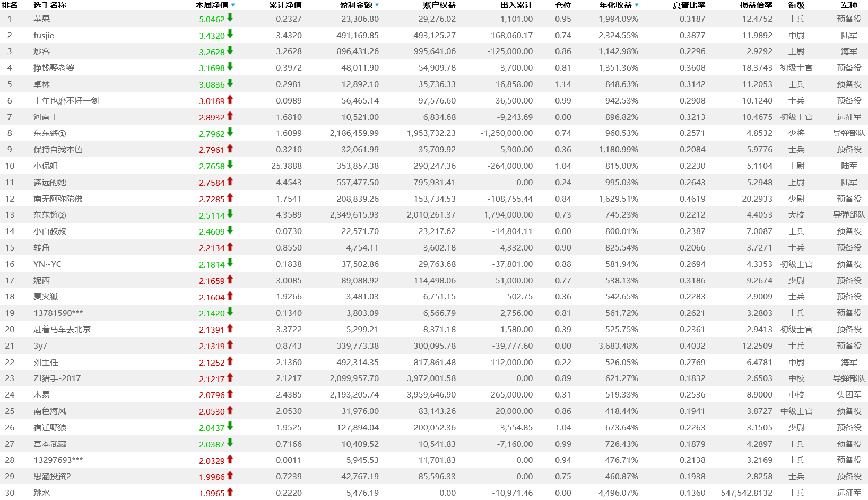Click account equity 3,972,001.58

pos(431,378)
